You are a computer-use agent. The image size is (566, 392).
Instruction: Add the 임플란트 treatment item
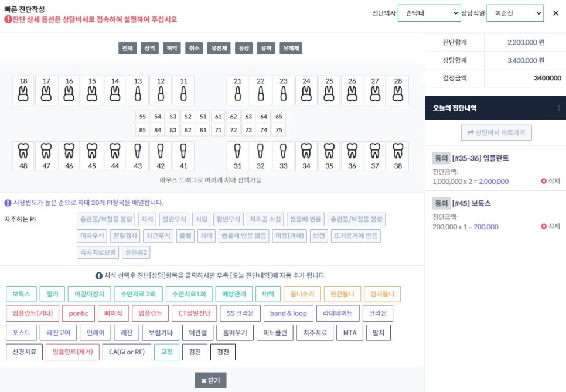tap(149, 313)
